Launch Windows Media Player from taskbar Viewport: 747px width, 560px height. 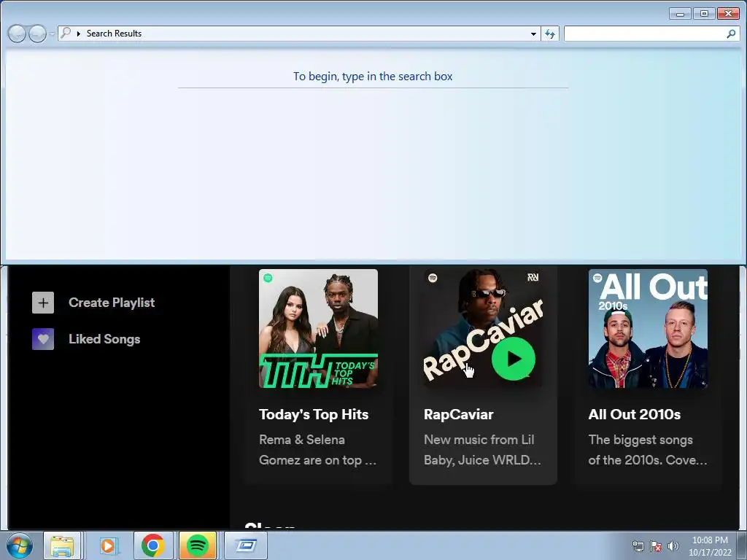point(108,545)
